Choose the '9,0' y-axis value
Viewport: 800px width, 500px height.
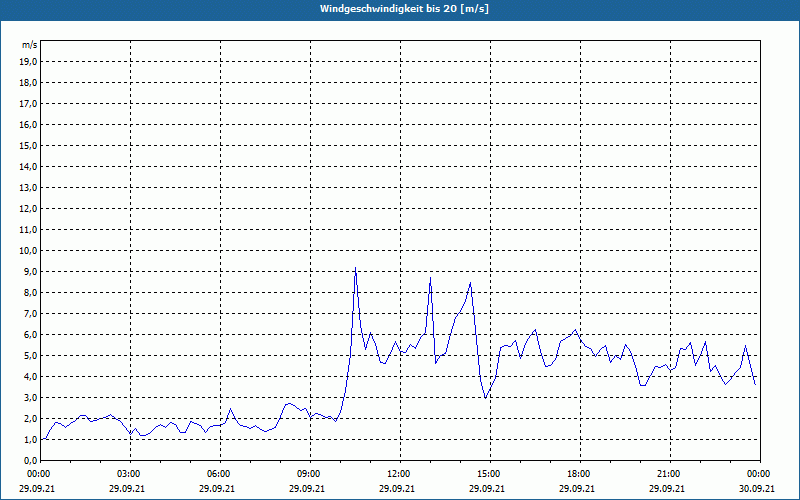tap(31, 271)
